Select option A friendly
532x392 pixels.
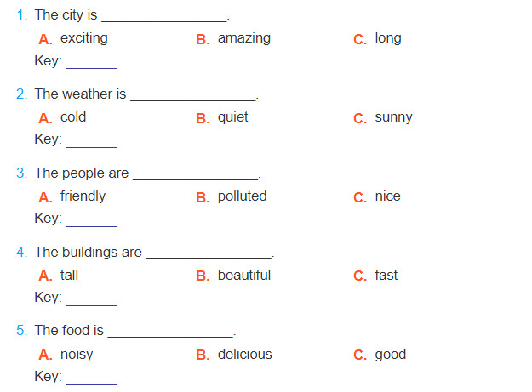[72, 196]
